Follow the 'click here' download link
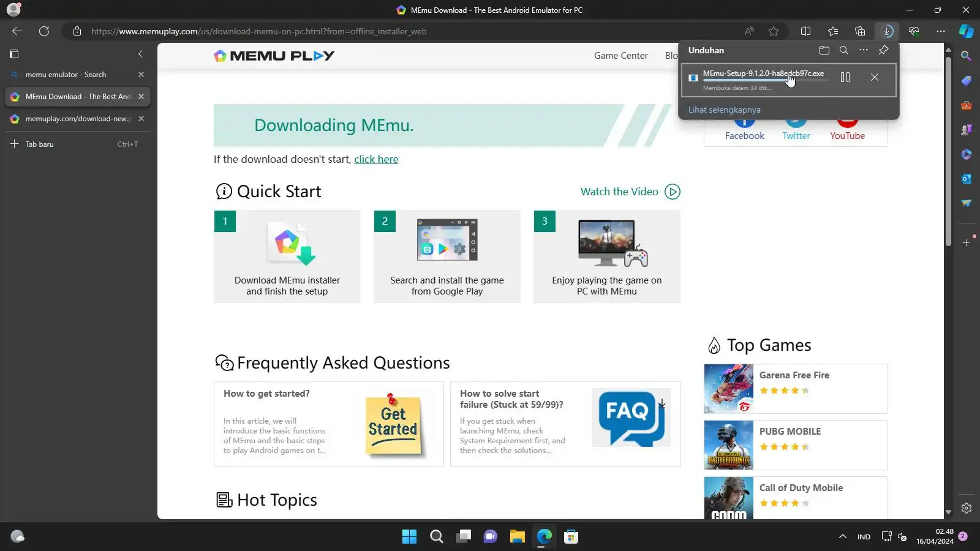The height and width of the screenshot is (551, 980). point(376,159)
